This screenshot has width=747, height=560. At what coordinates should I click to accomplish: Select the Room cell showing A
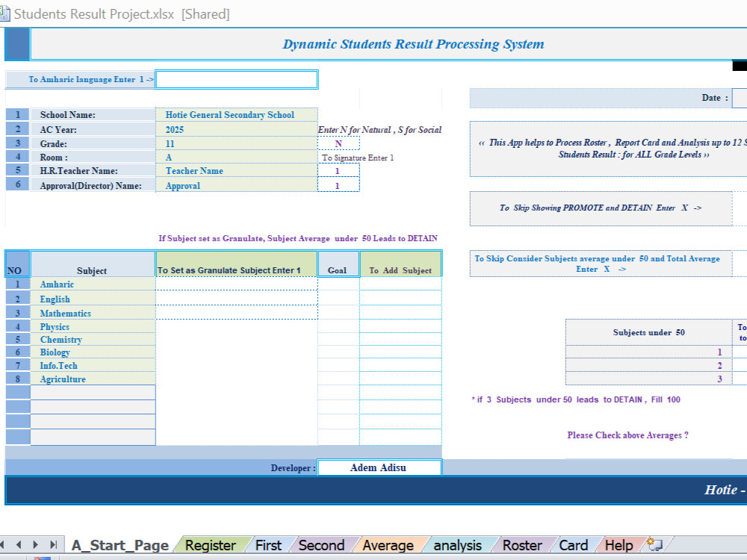point(237,157)
